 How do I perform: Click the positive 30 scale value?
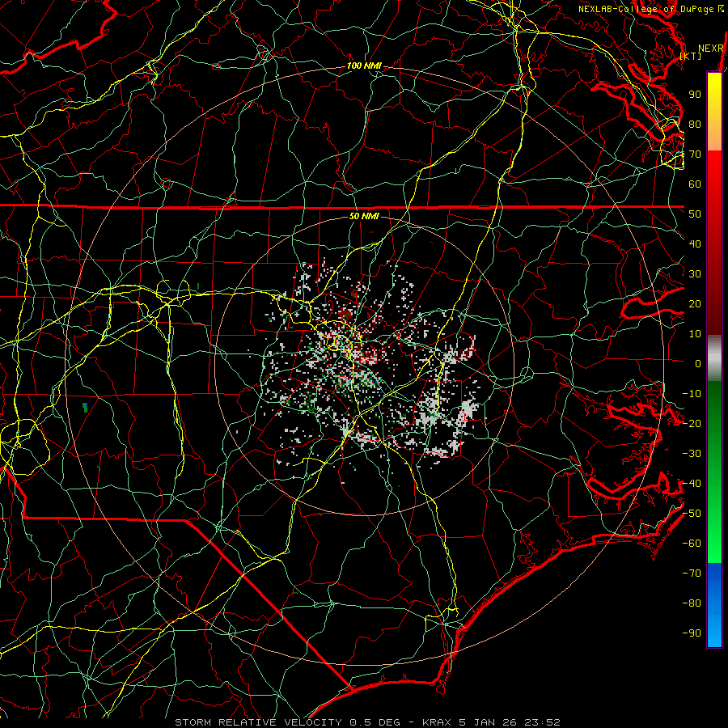(x=695, y=274)
